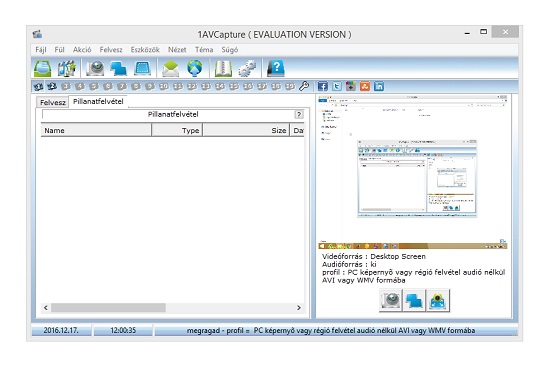Screen dimensions: 550x367
Task: Click the horizontal scrollbar thumb of file list
Action: pyautogui.click(x=108, y=308)
